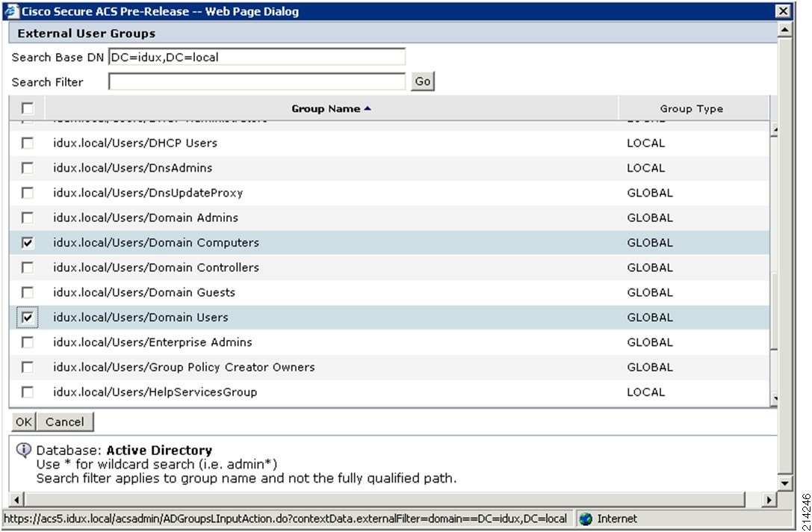Select the idux.local/Users/DnsUpdateProxy row text

(x=148, y=193)
